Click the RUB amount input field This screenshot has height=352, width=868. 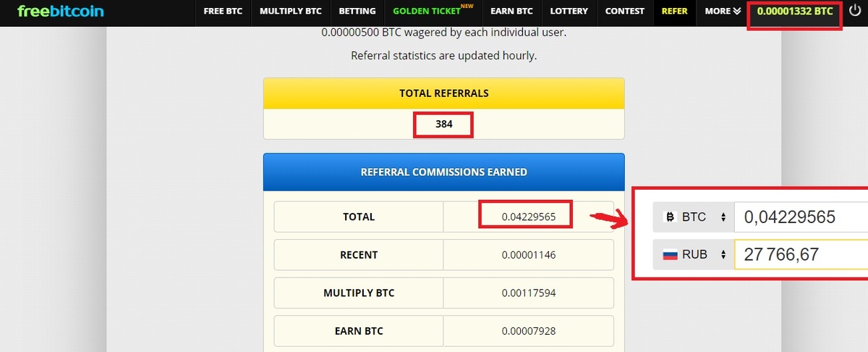click(801, 254)
